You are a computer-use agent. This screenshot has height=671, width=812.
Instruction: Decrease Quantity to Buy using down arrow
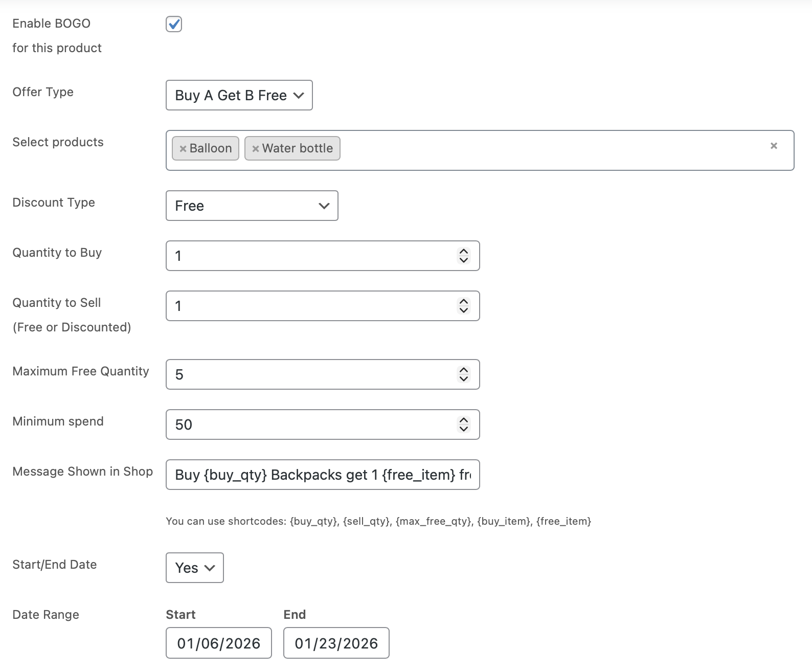pyautogui.click(x=464, y=260)
